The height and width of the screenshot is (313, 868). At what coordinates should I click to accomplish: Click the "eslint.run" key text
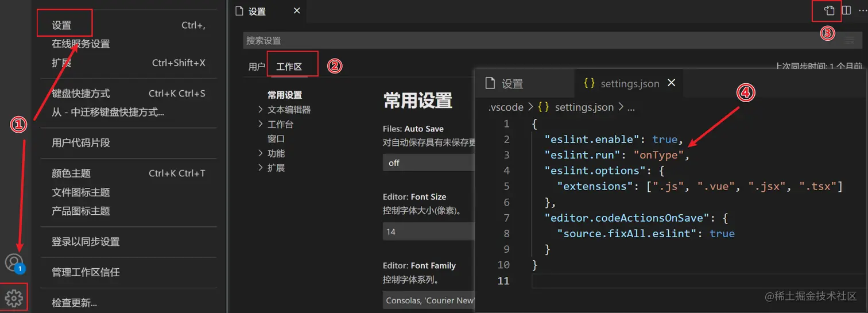click(583, 154)
